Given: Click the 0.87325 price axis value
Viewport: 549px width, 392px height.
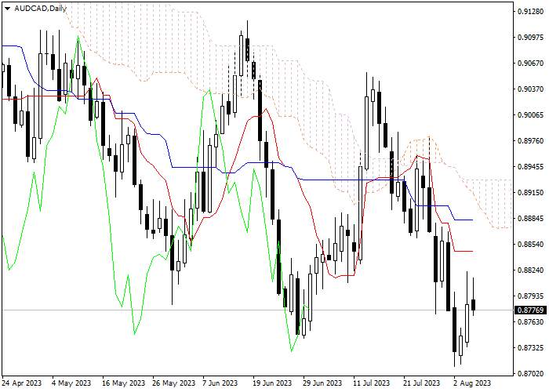Looking at the screenshot, I should tap(532, 347).
